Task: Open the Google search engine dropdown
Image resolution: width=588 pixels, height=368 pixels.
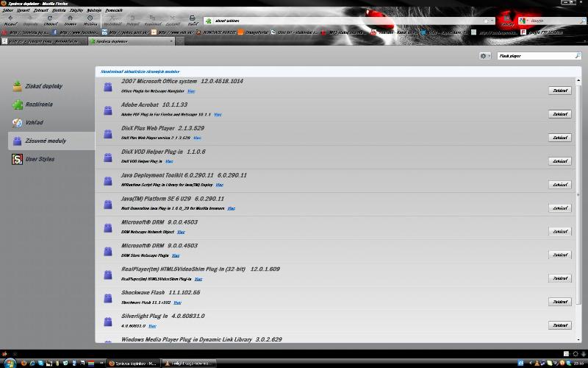Action: pyautogui.click(x=524, y=21)
